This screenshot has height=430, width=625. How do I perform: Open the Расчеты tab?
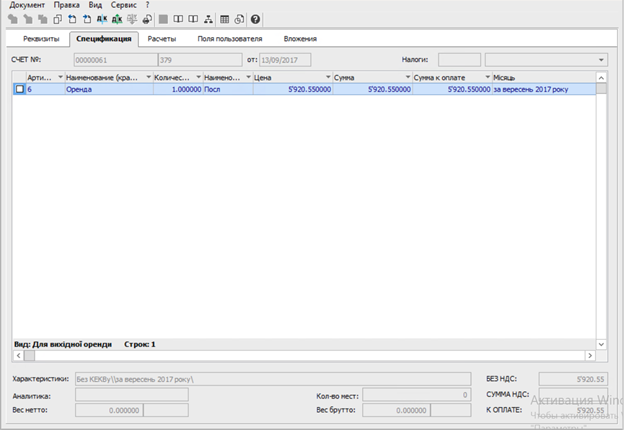(x=161, y=39)
